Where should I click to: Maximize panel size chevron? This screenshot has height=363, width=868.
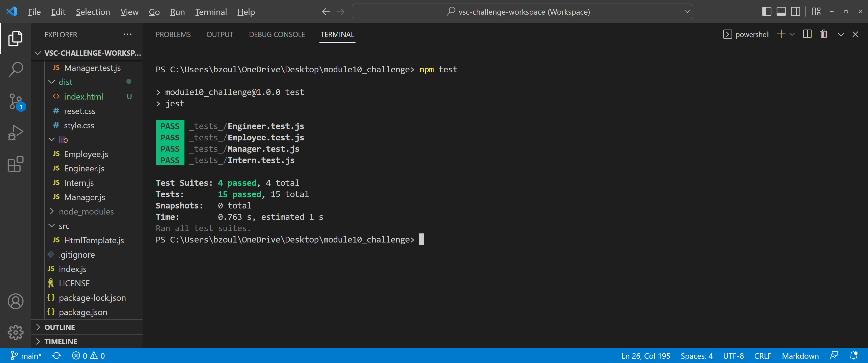(841, 34)
